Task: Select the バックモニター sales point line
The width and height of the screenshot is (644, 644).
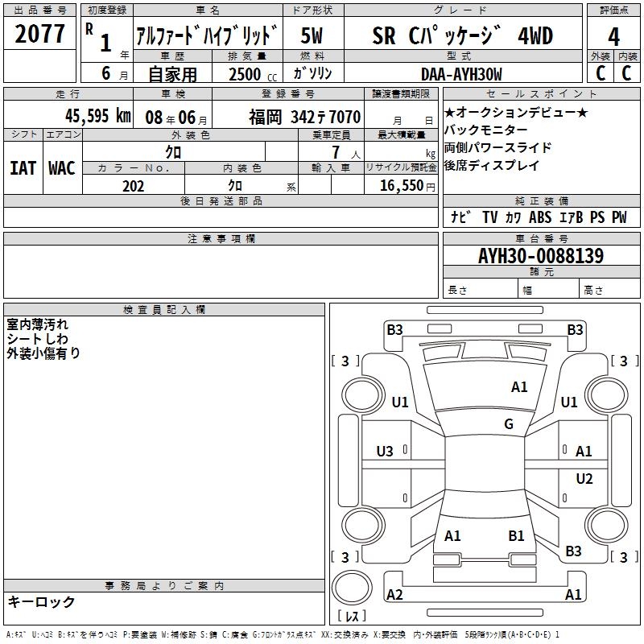Action: point(486,130)
